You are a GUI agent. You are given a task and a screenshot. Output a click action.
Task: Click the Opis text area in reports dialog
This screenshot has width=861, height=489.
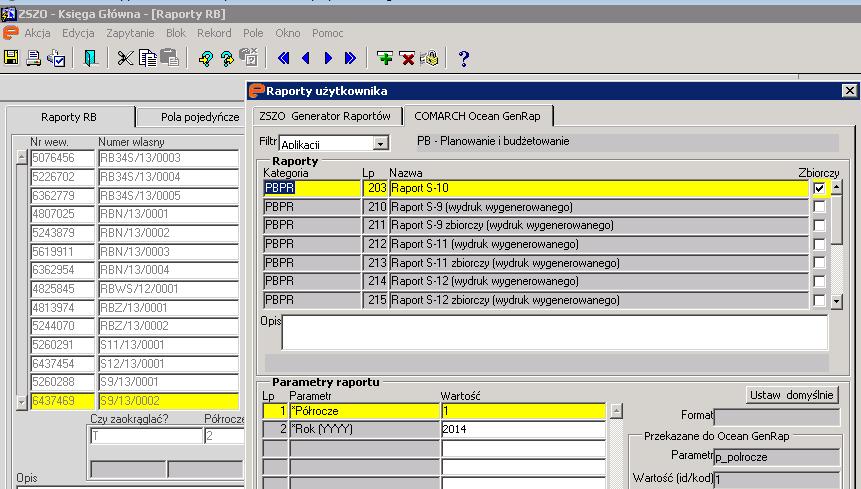coord(555,333)
